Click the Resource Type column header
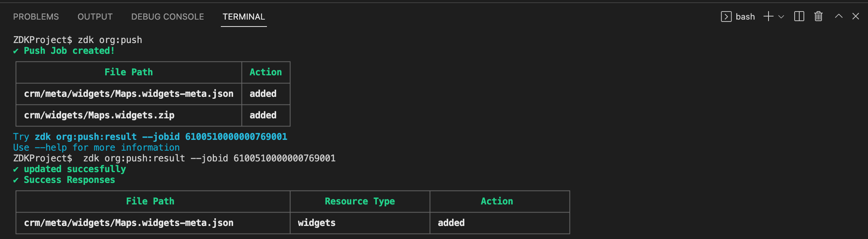This screenshot has width=868, height=239. (x=359, y=201)
